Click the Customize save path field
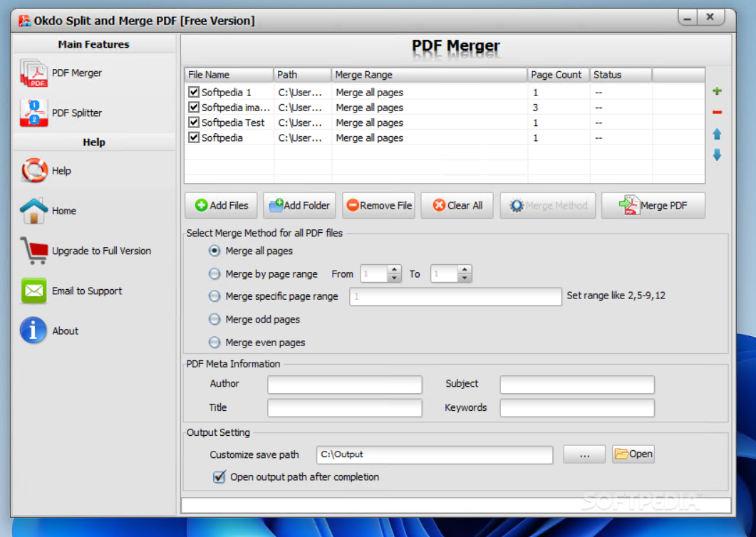Viewport: 756px width, 537px height. pos(435,454)
